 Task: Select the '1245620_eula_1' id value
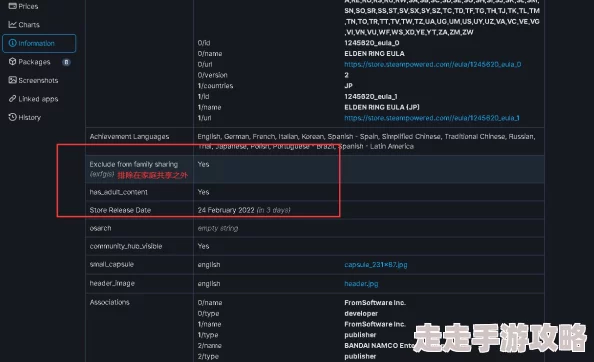(370, 97)
